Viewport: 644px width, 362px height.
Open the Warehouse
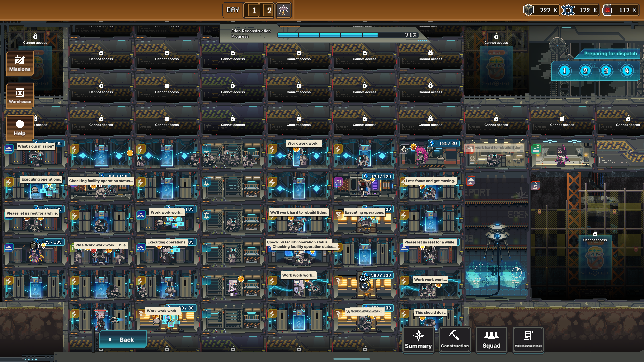click(20, 95)
